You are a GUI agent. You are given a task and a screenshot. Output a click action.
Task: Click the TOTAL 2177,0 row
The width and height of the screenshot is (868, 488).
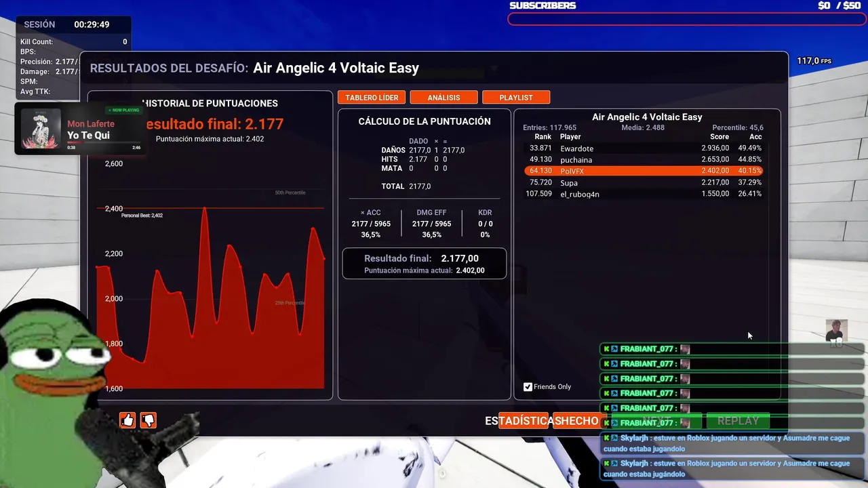click(406, 186)
